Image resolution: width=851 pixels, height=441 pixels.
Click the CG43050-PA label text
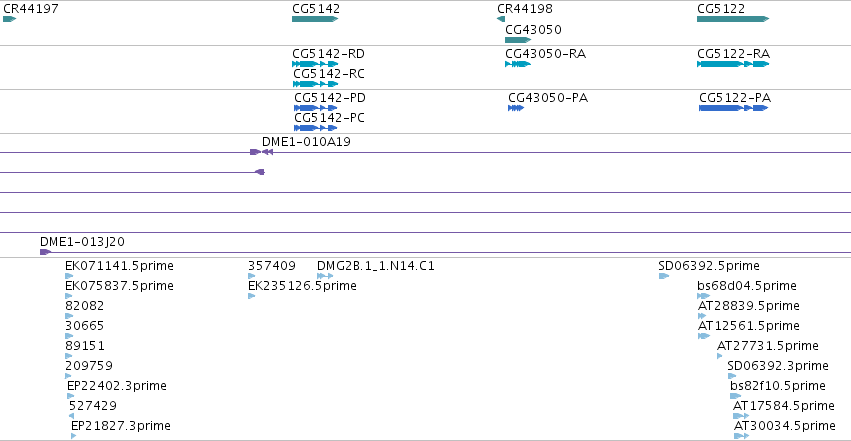(548, 98)
